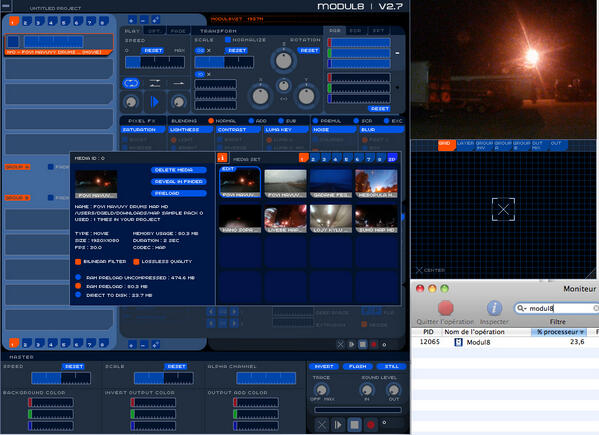Click the media info 'i' icon
This screenshot has height=435, width=599.
(222, 157)
